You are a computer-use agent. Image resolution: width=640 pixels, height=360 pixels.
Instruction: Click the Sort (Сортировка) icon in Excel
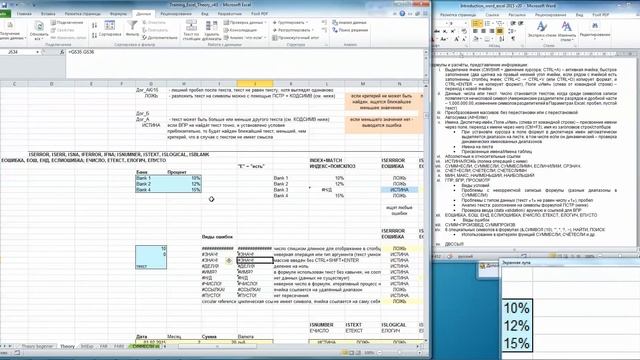click(109, 29)
